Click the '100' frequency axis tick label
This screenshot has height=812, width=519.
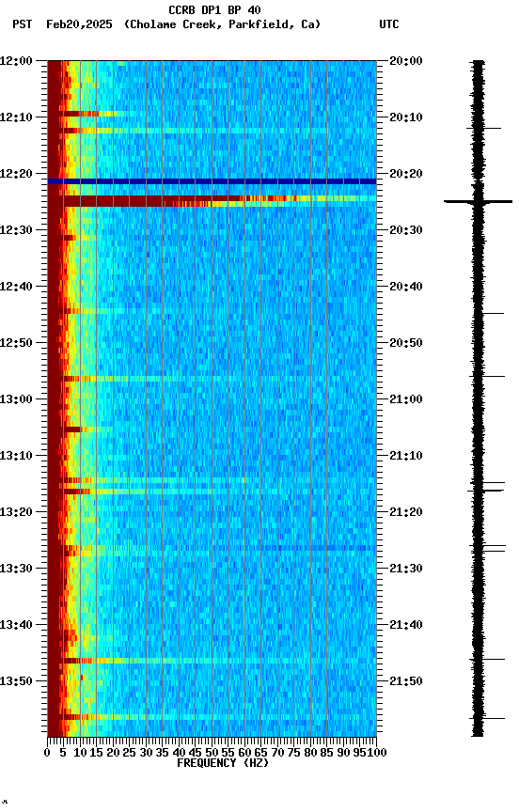(x=377, y=754)
